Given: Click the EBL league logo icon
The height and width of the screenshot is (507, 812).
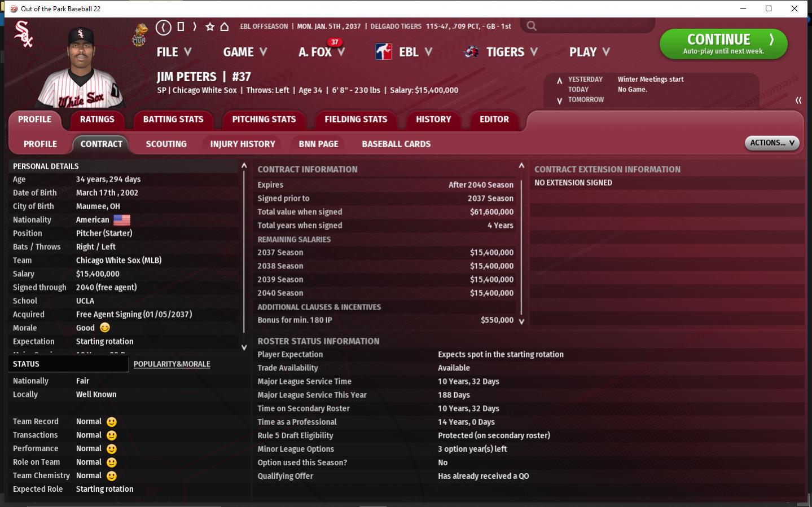Looking at the screenshot, I should [x=384, y=52].
